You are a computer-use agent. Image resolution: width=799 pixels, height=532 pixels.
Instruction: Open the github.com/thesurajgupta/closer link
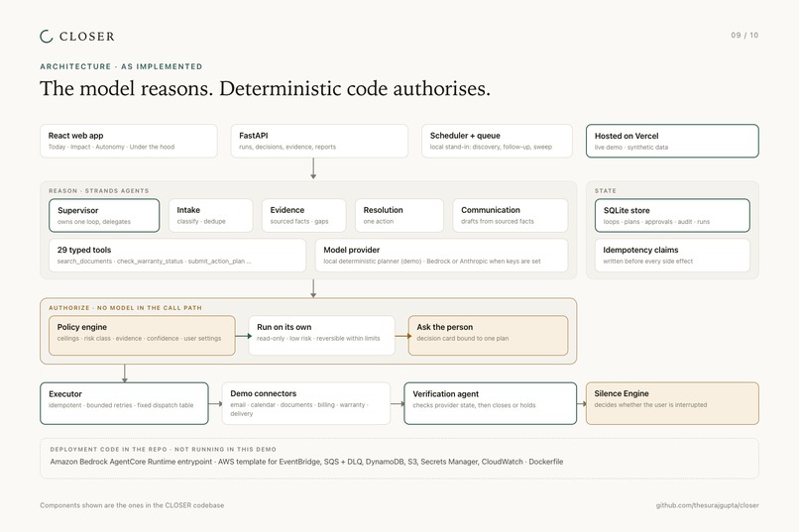point(707,505)
